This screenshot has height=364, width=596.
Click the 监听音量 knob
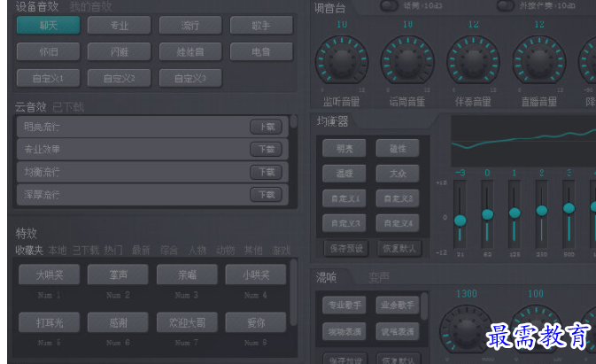pyautogui.click(x=342, y=61)
